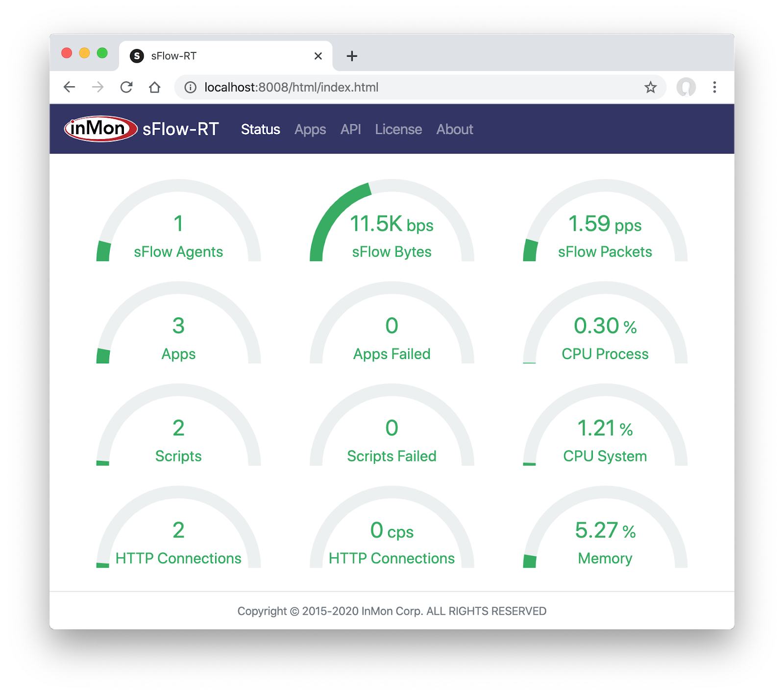Go to the browser home page
Viewport: 784px width, 695px height.
coord(155,87)
